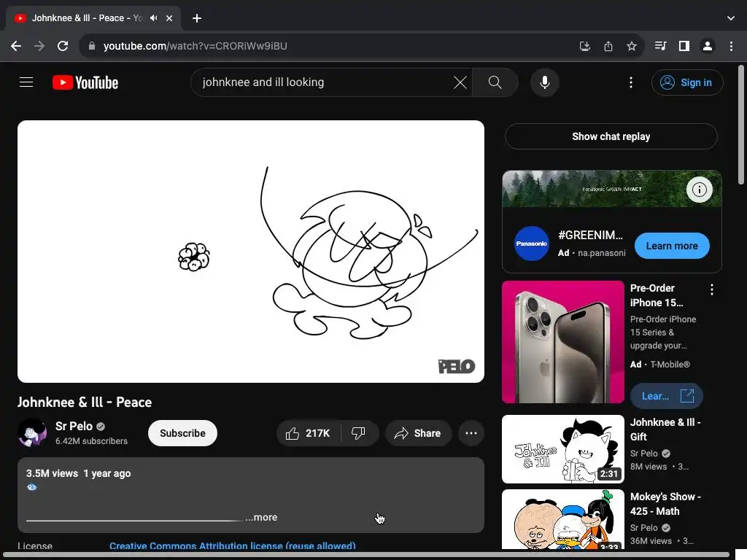Viewport: 747px width, 560px height.
Task: Click the vertical page scrollbar
Action: coord(741,125)
